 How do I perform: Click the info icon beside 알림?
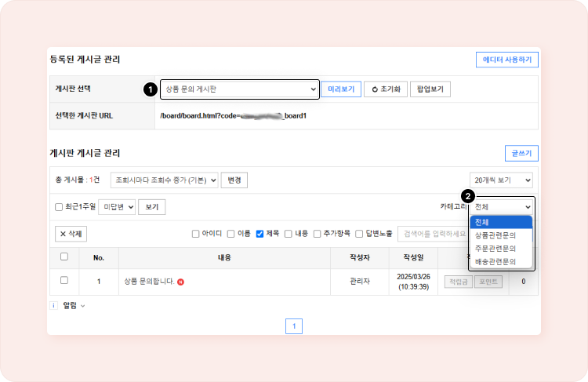tap(53, 305)
